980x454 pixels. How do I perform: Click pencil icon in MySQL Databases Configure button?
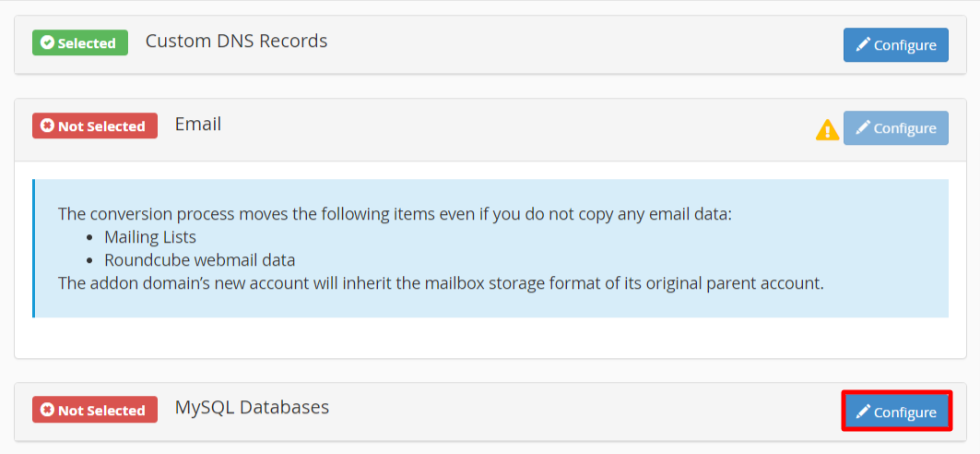pos(863,412)
